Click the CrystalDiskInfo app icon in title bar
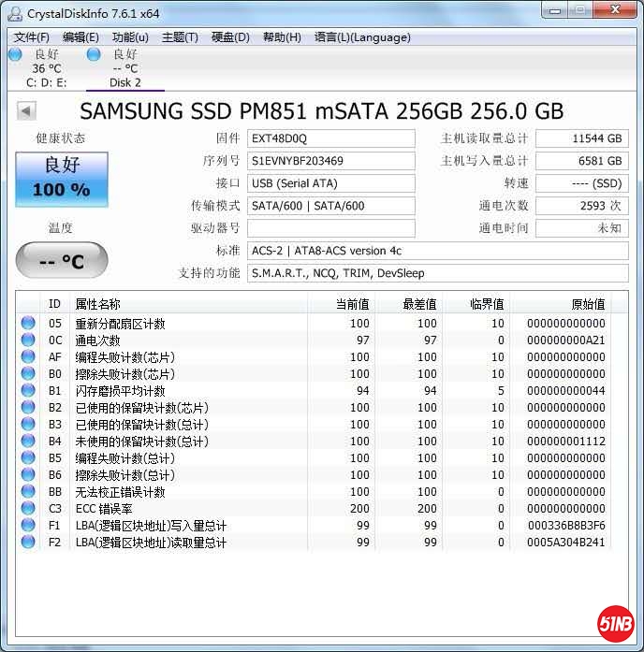Image resolution: width=644 pixels, height=652 pixels. tap(14, 13)
